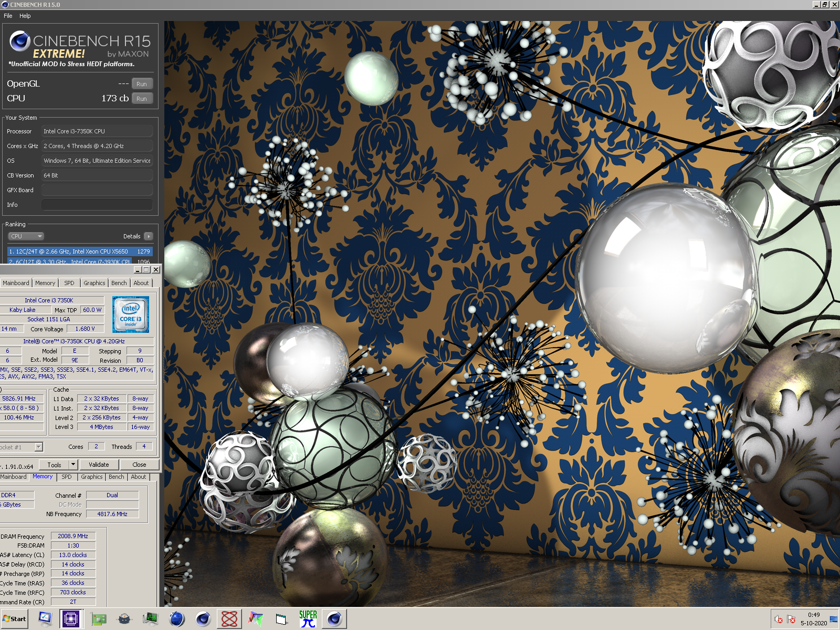This screenshot has width=840, height=630.
Task: Click the CPU-Z Validate button
Action: point(99,465)
